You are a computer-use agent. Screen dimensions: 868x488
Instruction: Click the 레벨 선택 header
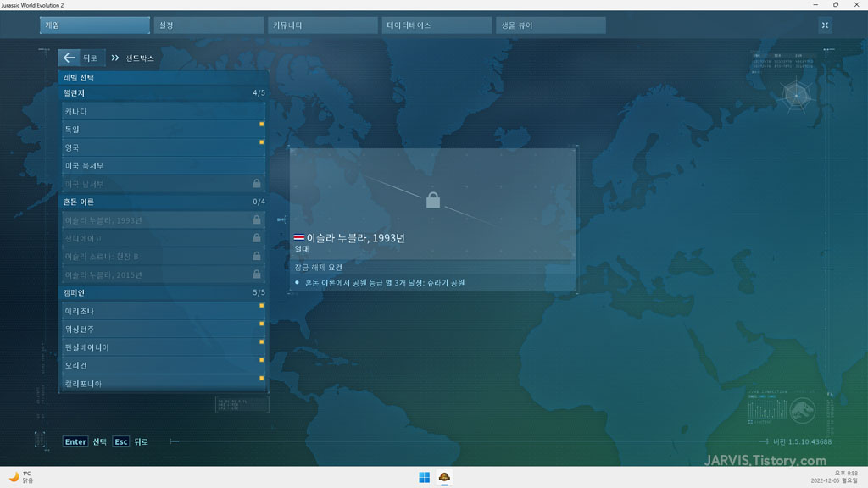click(164, 77)
